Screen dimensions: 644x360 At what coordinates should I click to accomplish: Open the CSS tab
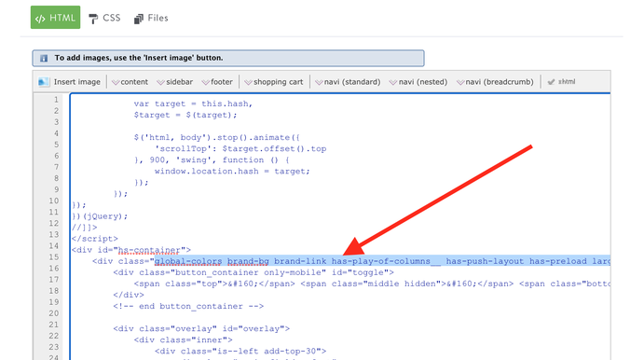(x=104, y=18)
